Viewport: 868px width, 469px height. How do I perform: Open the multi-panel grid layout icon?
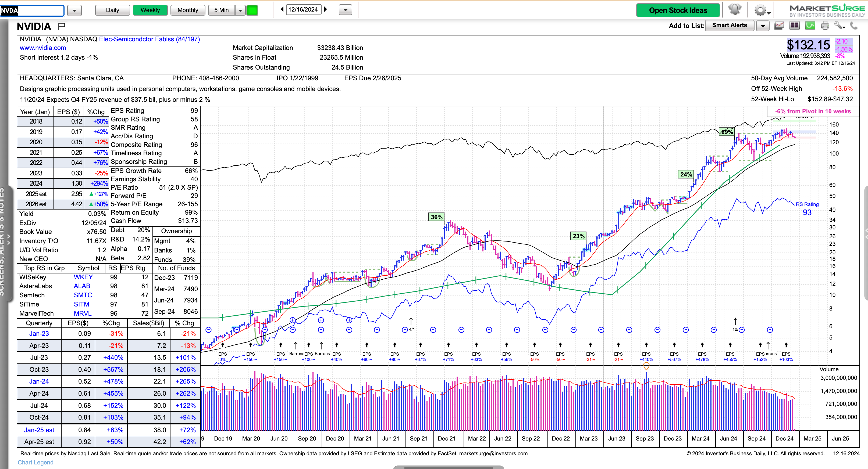coord(795,26)
